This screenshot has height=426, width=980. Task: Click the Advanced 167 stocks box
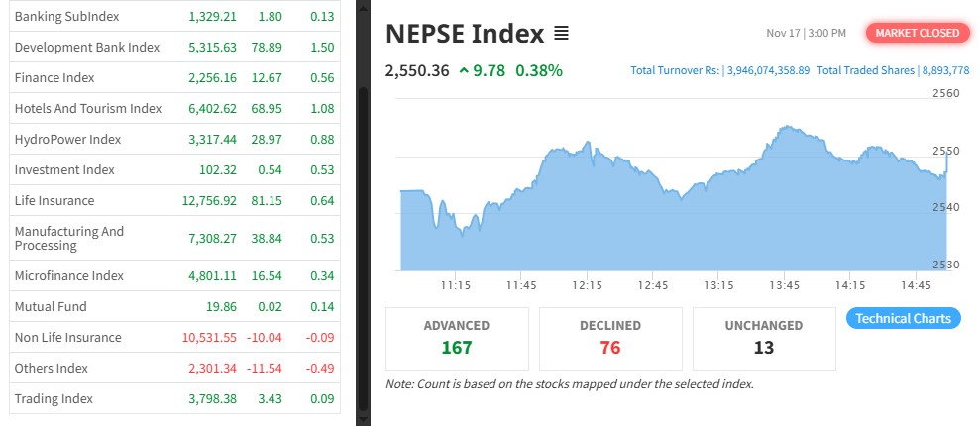click(x=457, y=338)
